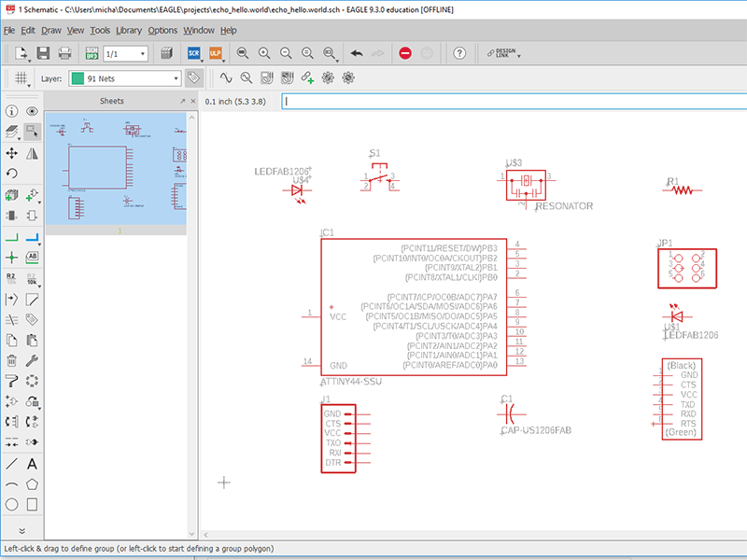Viewport: 747px width, 560px height.
Task: Select the Label AB tool
Action: pos(32,257)
